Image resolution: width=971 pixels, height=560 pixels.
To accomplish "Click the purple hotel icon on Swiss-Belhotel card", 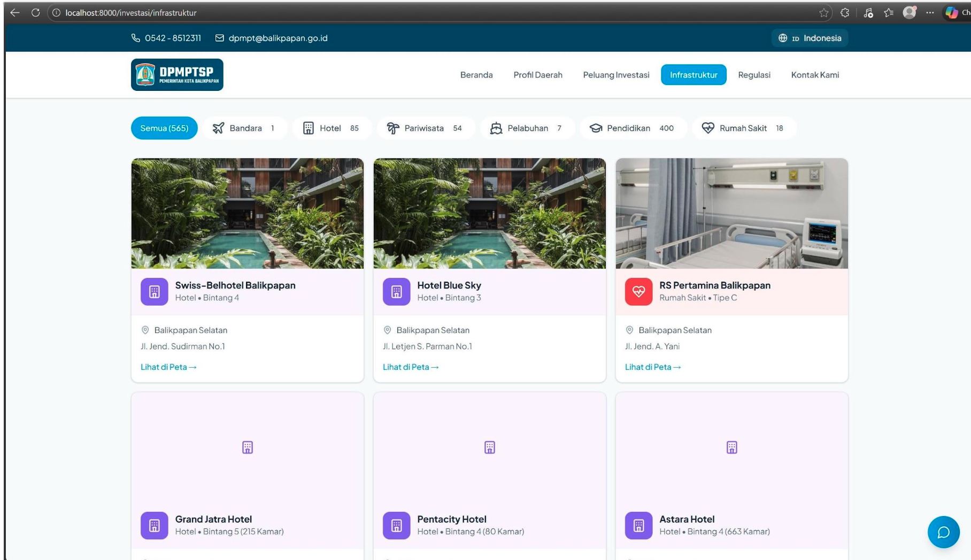I will (x=155, y=292).
